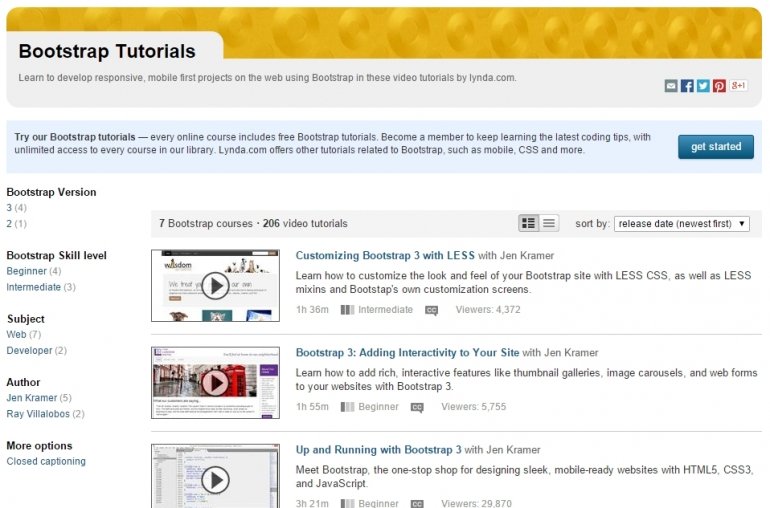770x508 pixels.
Task: Switch to detailed list view
Action: coord(529,223)
